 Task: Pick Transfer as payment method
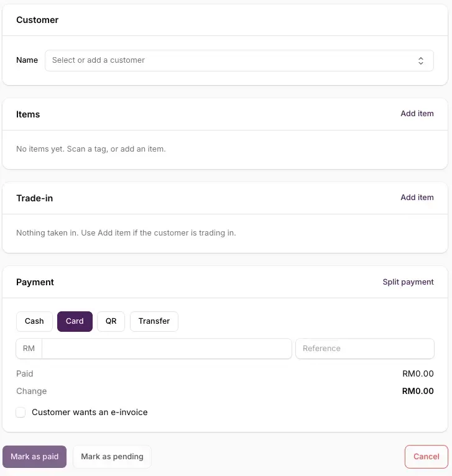tap(154, 321)
